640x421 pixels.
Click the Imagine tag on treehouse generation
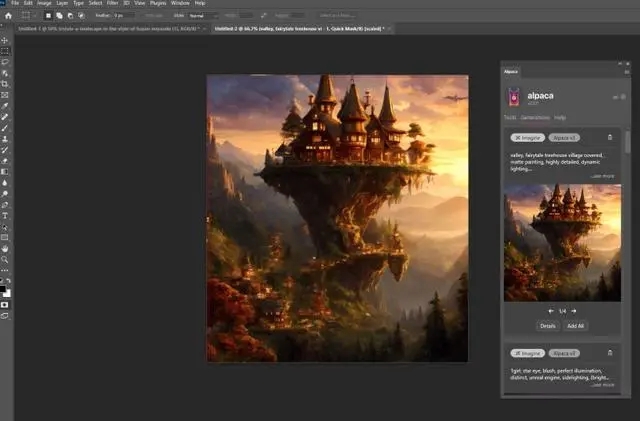coord(527,138)
